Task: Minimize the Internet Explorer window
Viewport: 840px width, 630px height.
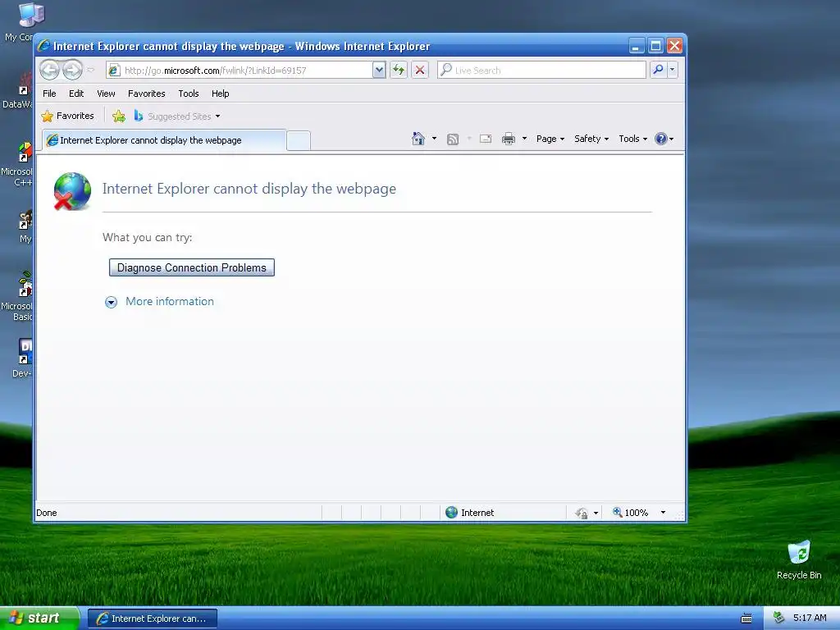Action: pos(637,46)
